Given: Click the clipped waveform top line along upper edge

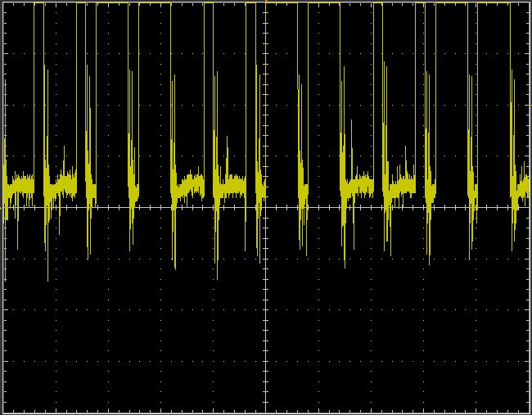Looking at the screenshot, I should [x=205, y=3].
